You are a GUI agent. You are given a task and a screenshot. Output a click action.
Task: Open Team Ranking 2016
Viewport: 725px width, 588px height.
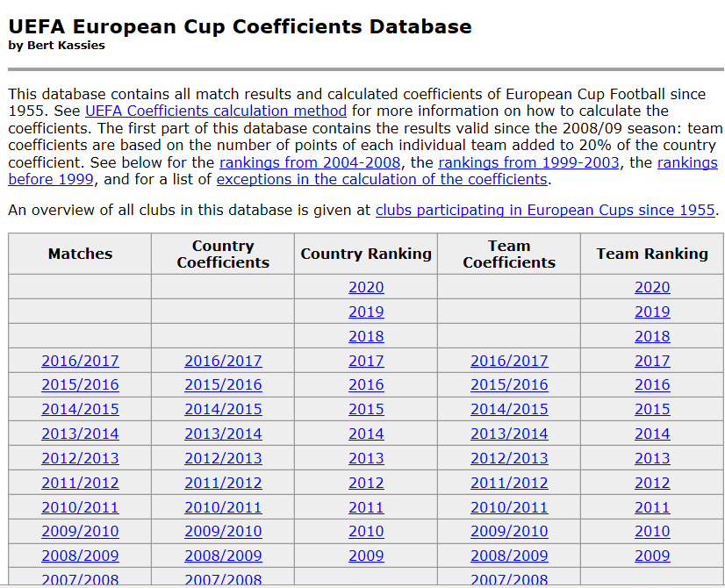652,384
